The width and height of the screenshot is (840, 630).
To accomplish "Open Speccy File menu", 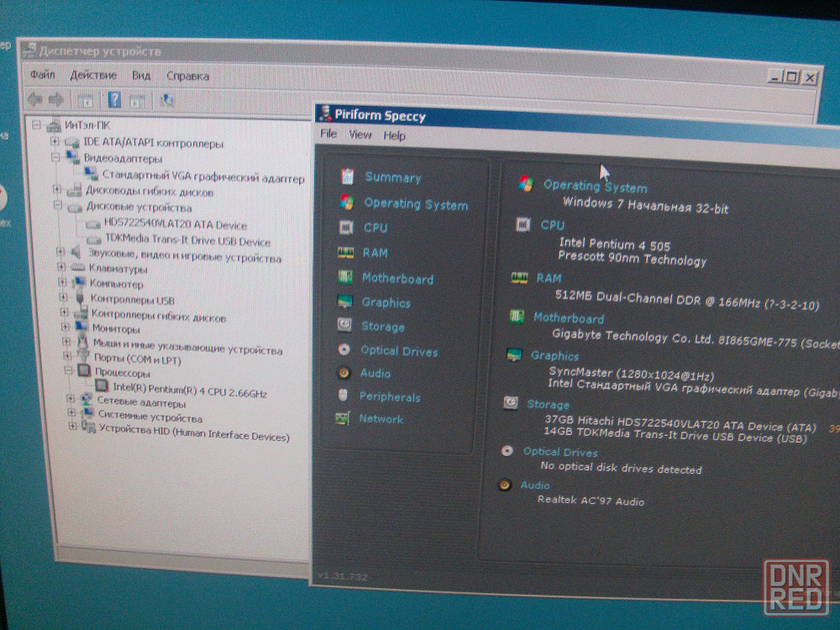I will click(x=328, y=134).
